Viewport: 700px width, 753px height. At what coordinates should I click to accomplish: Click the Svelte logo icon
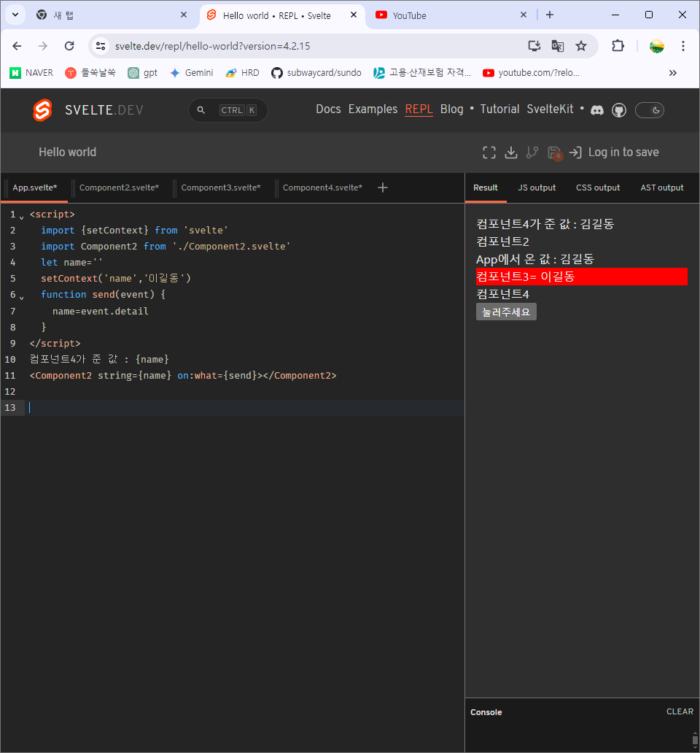42,110
